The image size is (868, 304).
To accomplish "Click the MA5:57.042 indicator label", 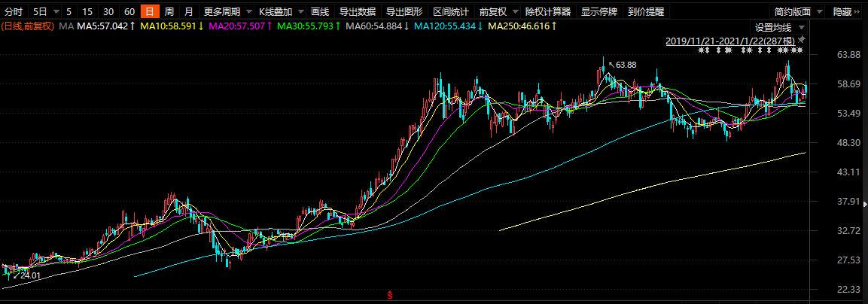I will (106, 26).
